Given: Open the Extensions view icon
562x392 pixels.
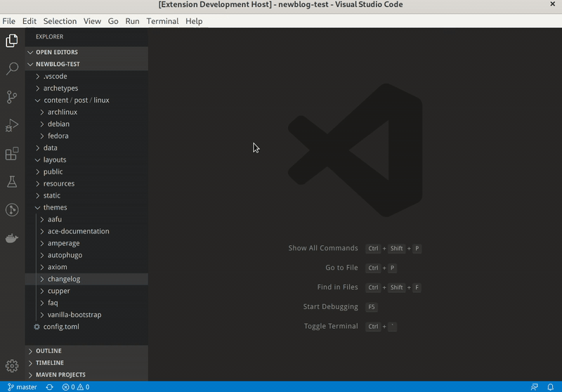Looking at the screenshot, I should tap(12, 153).
